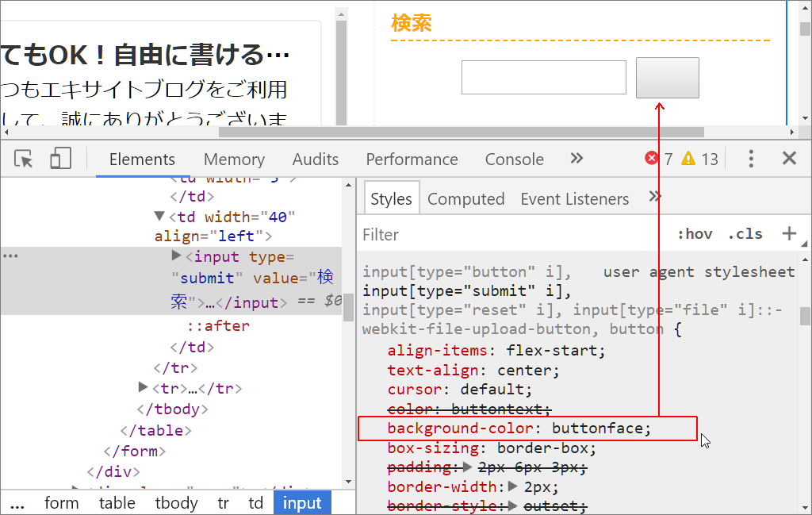Open the Console tab
Viewport: 812px width, 515px height.
(514, 159)
